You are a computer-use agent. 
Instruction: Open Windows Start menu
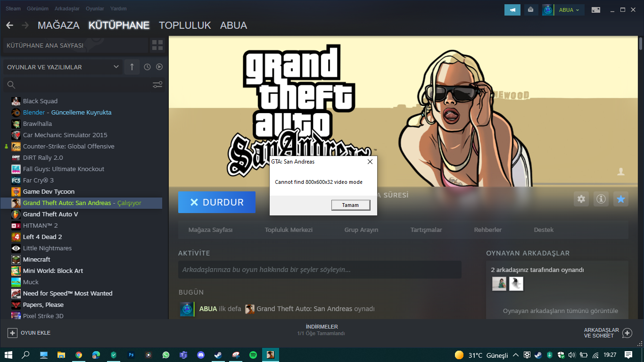pos(8,355)
